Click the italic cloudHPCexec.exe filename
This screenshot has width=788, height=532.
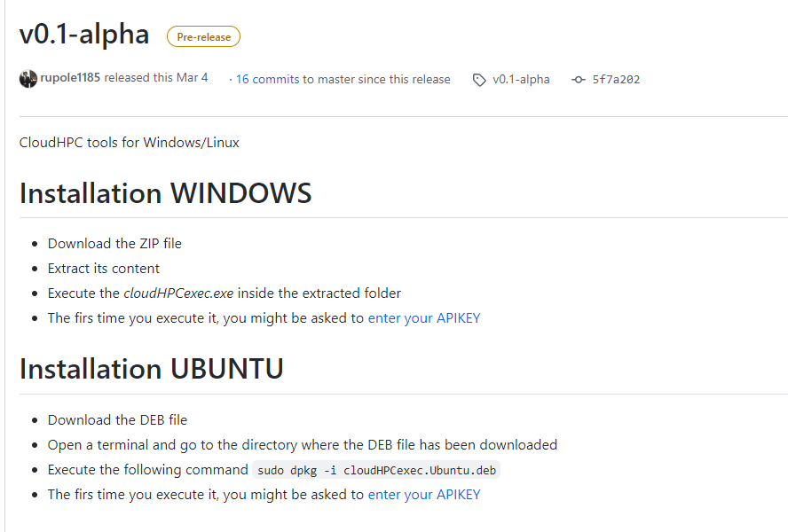click(x=178, y=293)
